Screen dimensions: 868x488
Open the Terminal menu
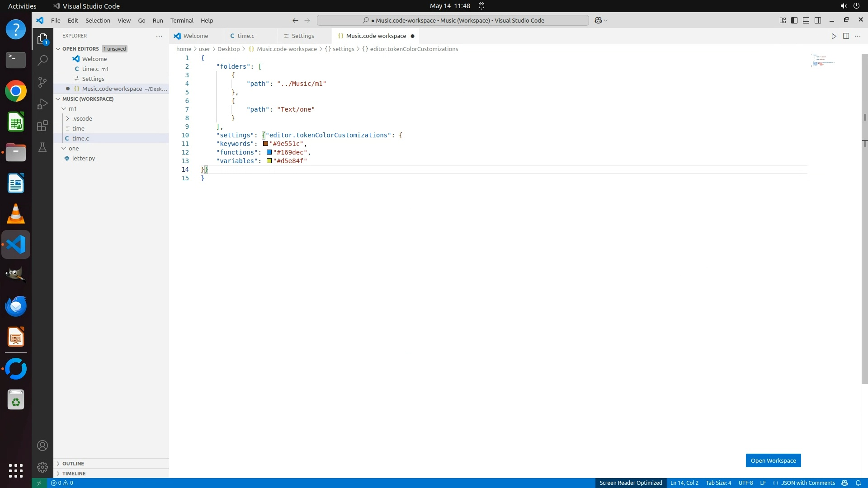pos(182,20)
